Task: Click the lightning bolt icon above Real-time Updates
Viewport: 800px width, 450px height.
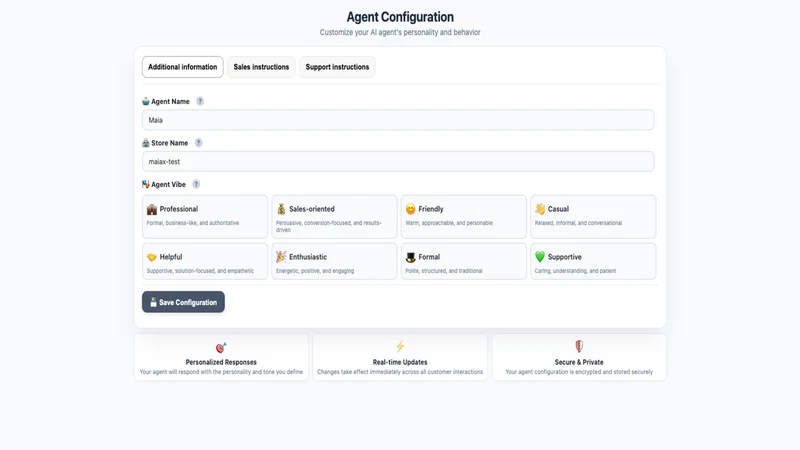Action: [400, 346]
